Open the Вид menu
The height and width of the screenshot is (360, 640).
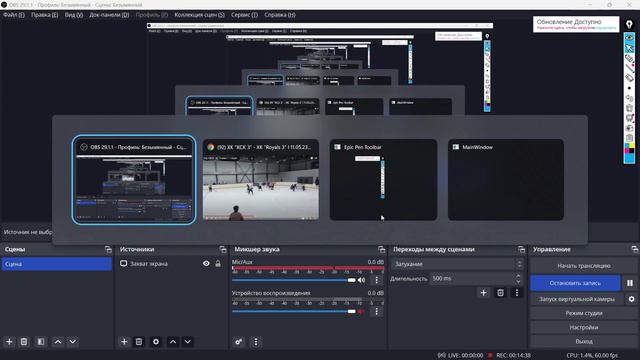click(74, 15)
